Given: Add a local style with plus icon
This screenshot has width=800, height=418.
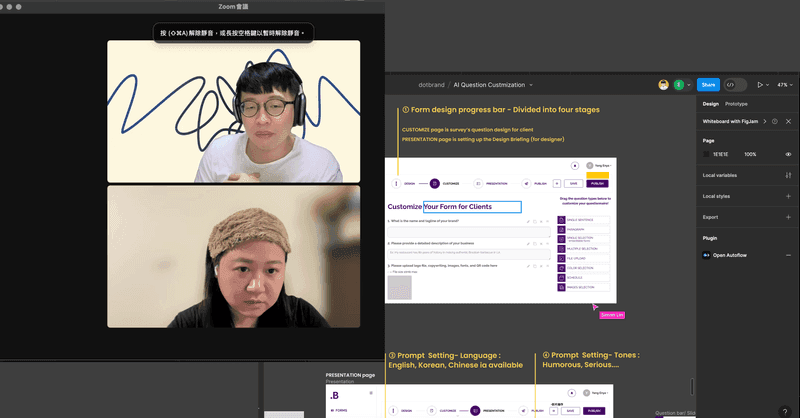Looking at the screenshot, I should (x=788, y=196).
